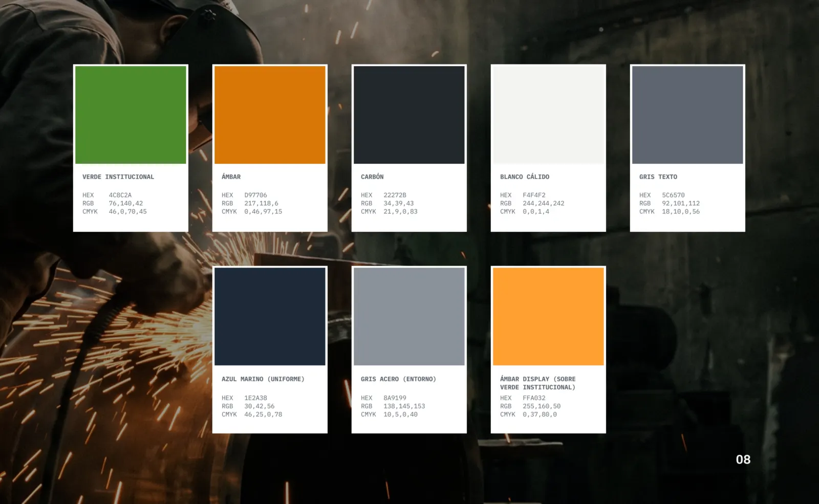Click CMYK value 18,10,0,56
Image resolution: width=819 pixels, height=504 pixels.
(x=681, y=211)
